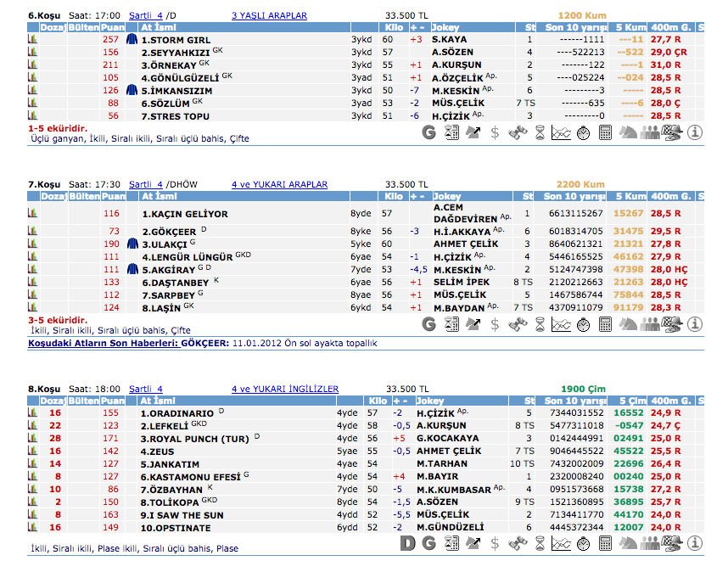Image resolution: width=728 pixels, height=572 pixels.
Task: Open the Şartlı 4 link in race 6
Action: tap(145, 15)
